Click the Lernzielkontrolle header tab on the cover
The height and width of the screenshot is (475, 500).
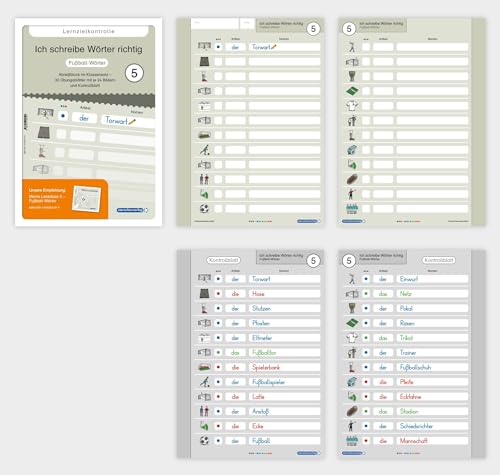pos(89,31)
